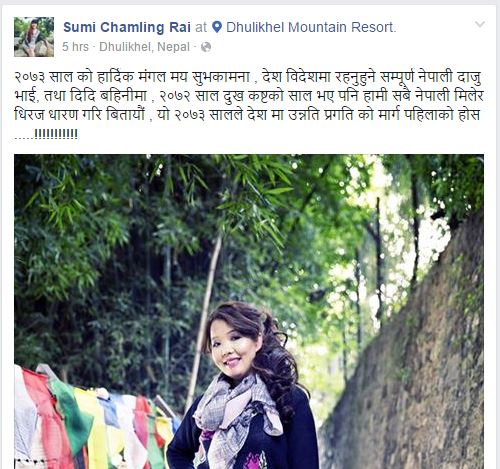Click the word "at" beside the name
Image resolution: width=500 pixels, height=469 pixels.
coord(201,27)
